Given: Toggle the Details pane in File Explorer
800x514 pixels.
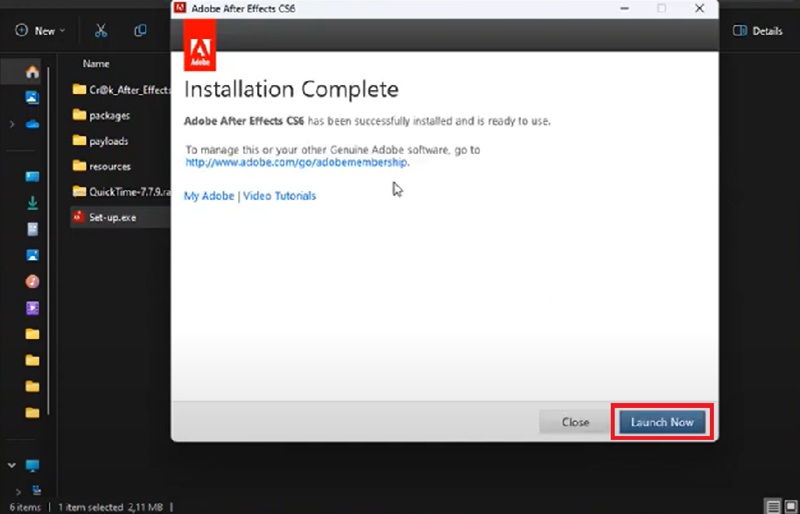Looking at the screenshot, I should click(758, 31).
